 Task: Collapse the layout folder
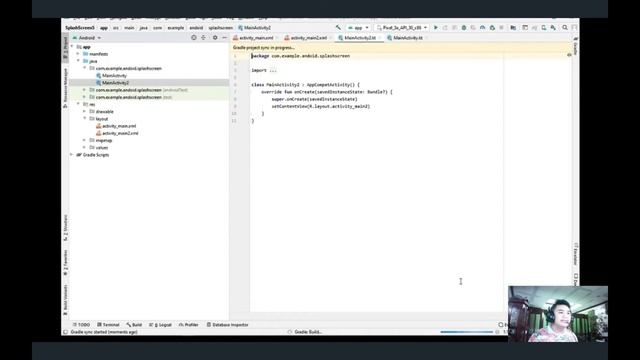coord(85,118)
